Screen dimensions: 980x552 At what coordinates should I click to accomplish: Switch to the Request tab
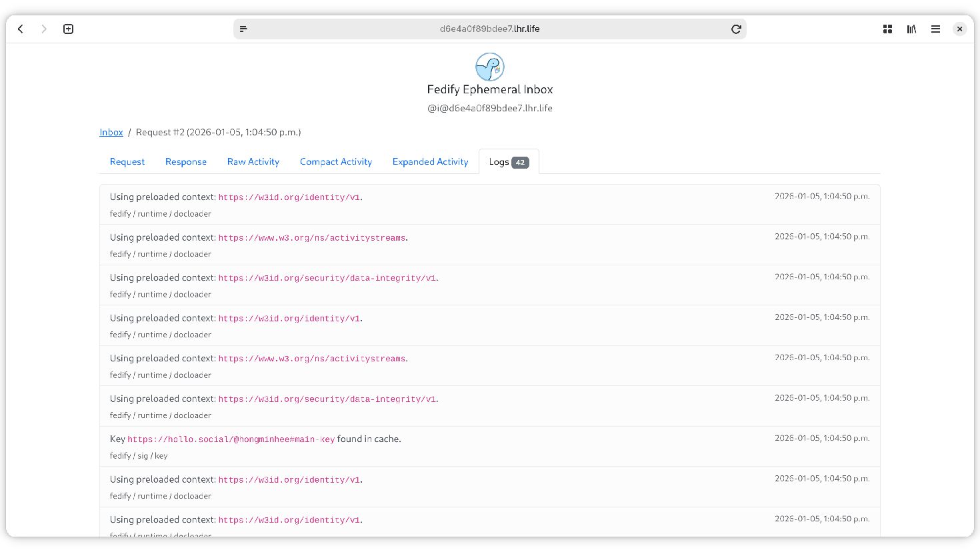click(x=127, y=161)
